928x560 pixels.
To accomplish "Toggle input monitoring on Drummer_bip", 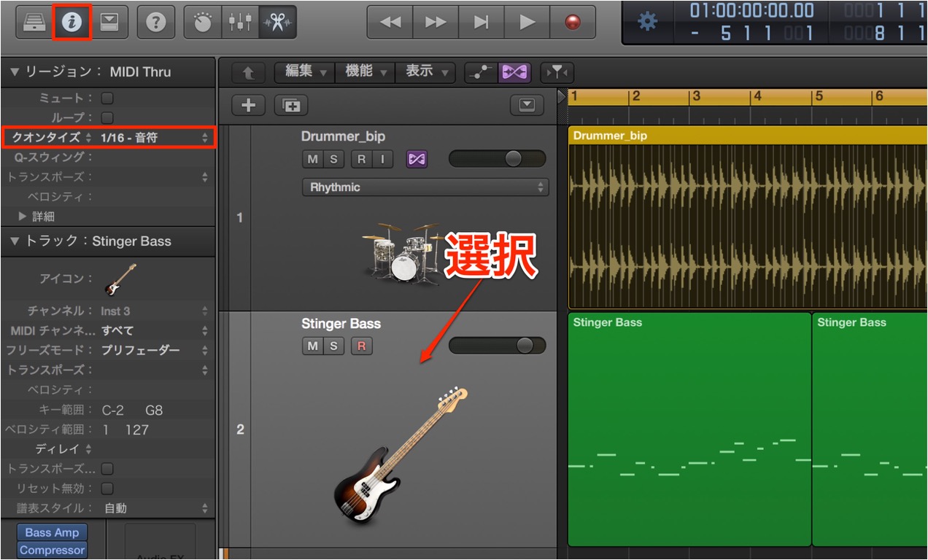I will [382, 159].
